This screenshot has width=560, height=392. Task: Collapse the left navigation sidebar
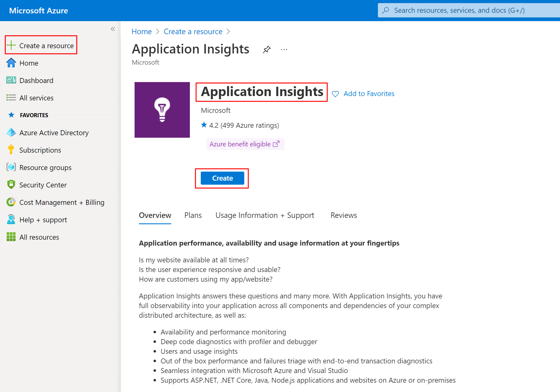click(113, 29)
